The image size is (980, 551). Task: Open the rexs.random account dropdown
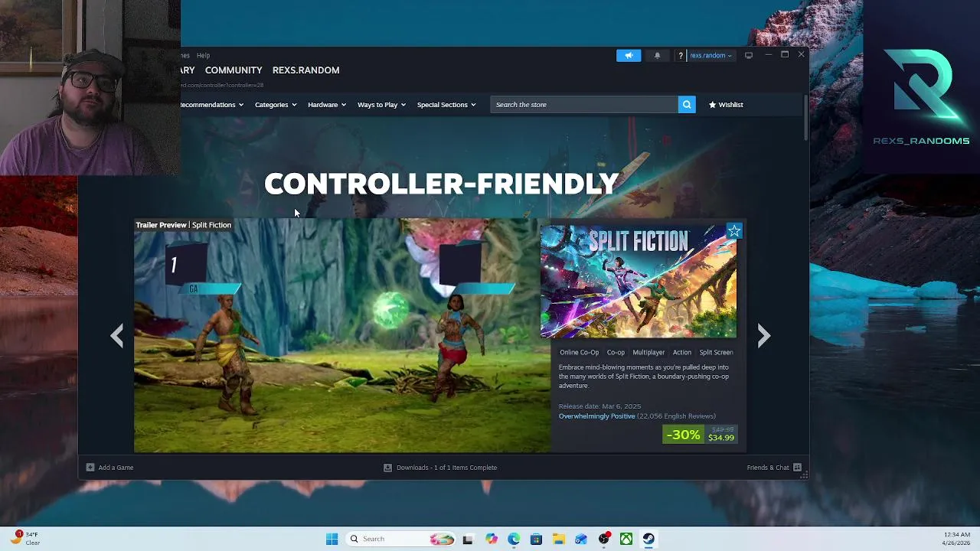click(710, 55)
